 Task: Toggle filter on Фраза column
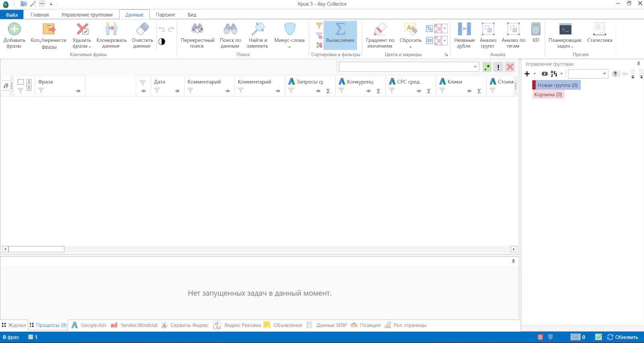click(x=41, y=91)
